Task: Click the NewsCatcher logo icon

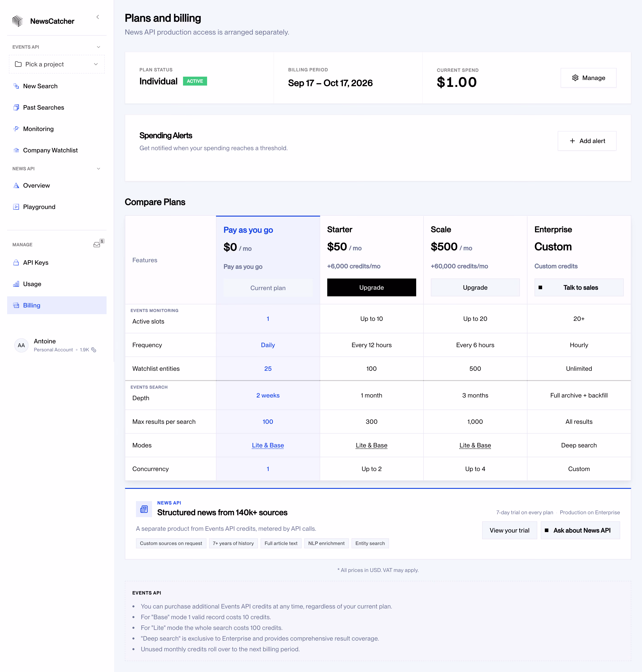Action: click(x=17, y=21)
